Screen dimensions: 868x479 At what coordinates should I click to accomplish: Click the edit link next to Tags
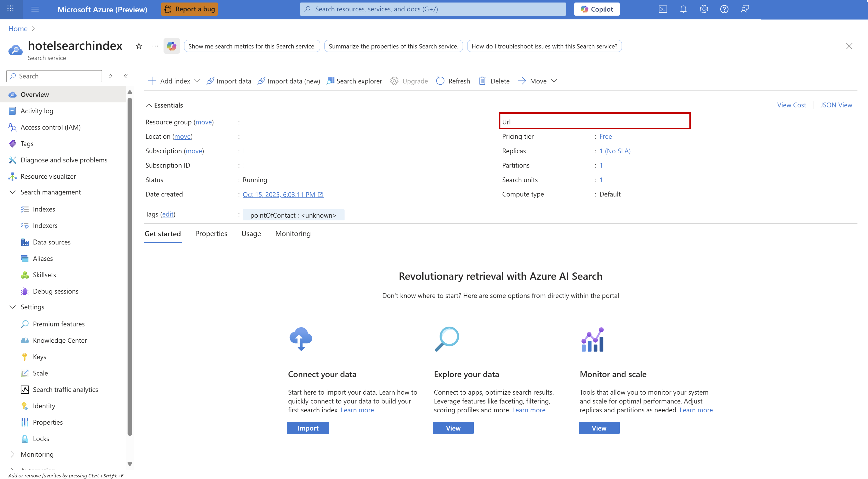pyautogui.click(x=168, y=214)
